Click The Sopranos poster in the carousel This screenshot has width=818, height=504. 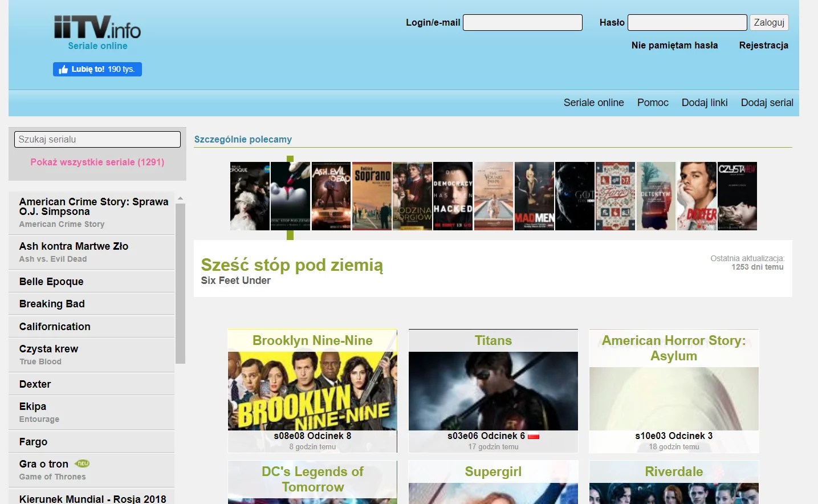coord(372,196)
